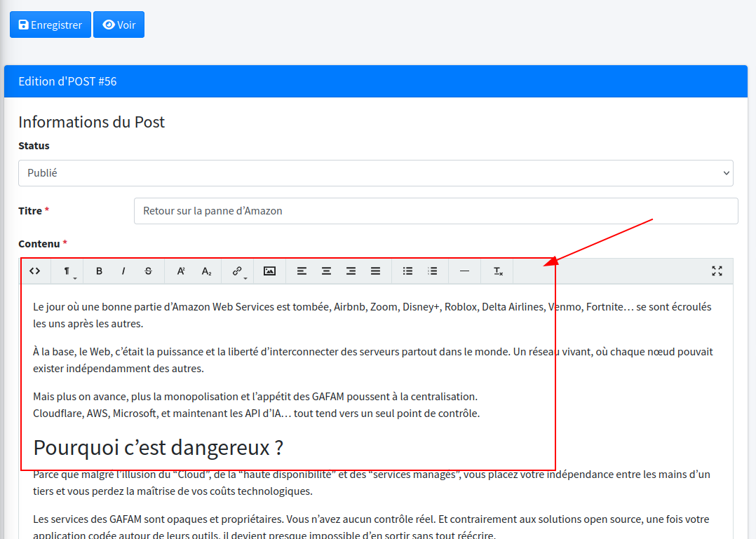Toggle bold formatting

(x=99, y=271)
